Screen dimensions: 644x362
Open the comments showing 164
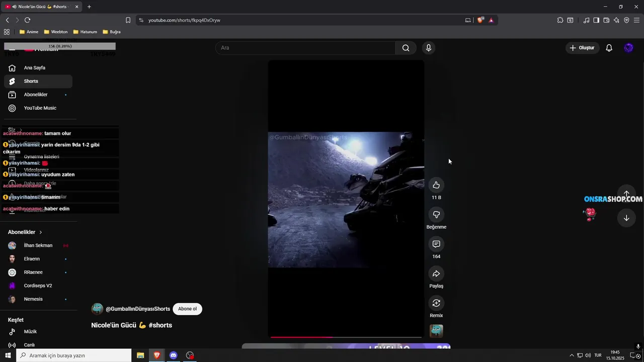436,244
